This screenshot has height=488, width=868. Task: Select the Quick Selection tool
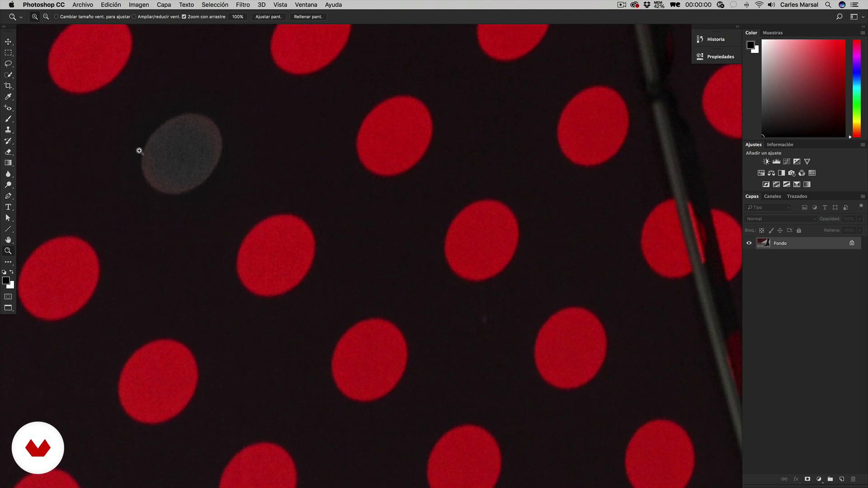(x=8, y=75)
